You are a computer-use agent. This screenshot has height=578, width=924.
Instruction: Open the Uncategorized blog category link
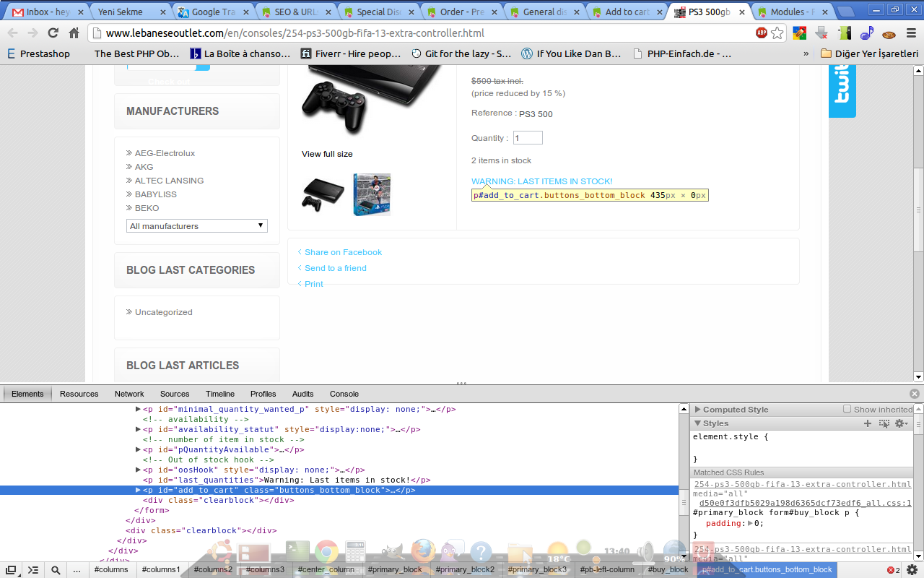click(x=164, y=312)
